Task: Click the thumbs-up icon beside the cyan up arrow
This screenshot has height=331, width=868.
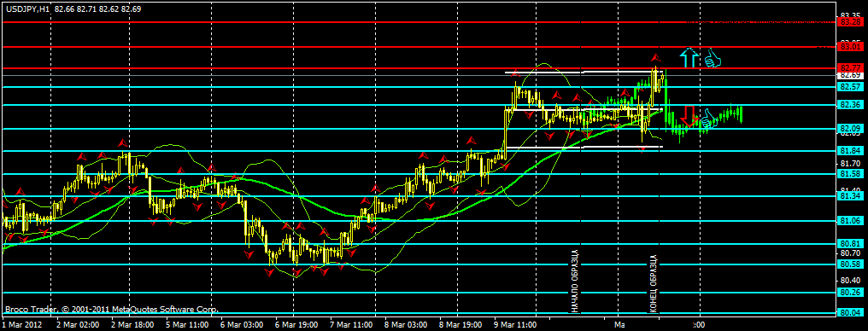Action: tap(712, 58)
